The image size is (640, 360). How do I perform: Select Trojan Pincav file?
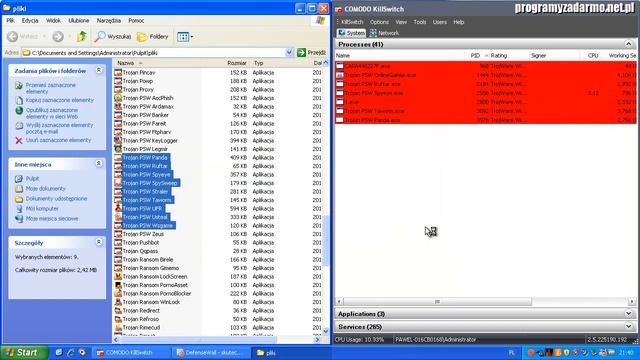point(139,72)
